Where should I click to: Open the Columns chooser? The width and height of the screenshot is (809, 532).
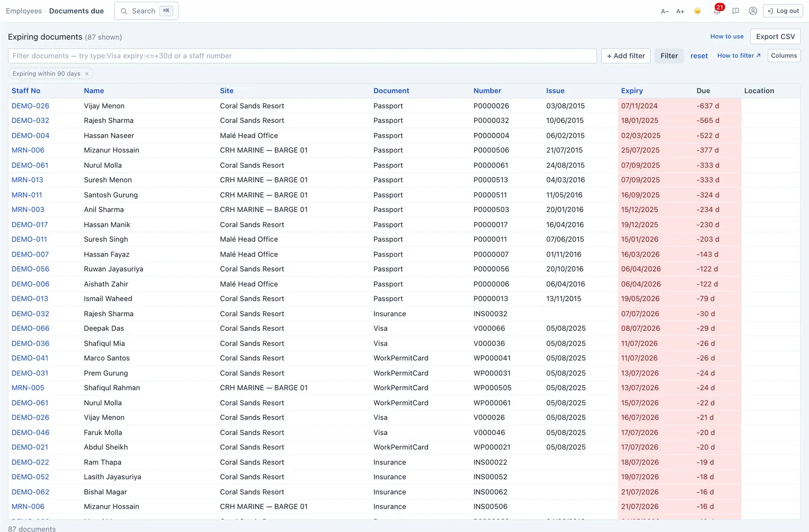point(784,55)
